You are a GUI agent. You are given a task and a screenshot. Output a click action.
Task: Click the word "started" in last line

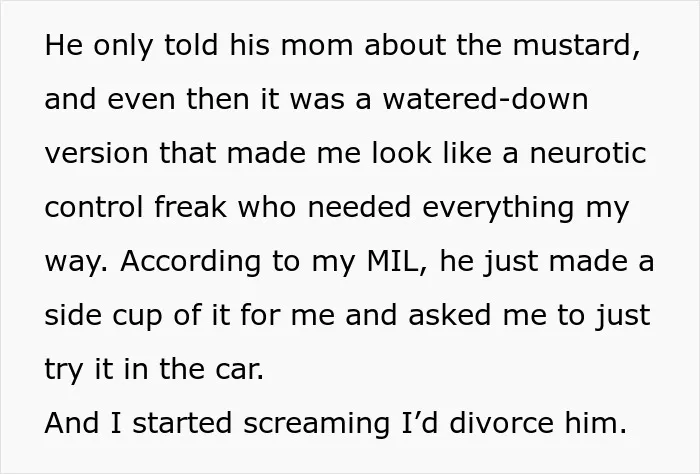182,423
